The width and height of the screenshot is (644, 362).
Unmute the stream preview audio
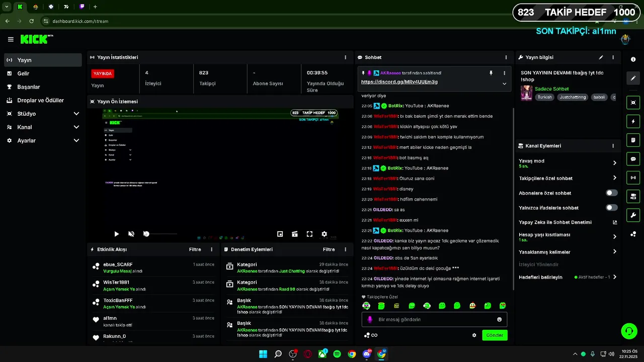131,234
